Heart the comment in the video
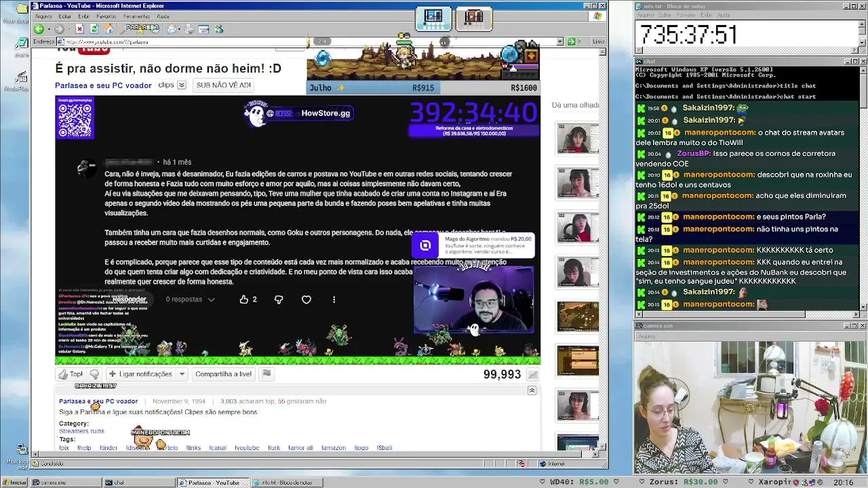Image resolution: width=868 pixels, height=488 pixels. click(x=307, y=300)
